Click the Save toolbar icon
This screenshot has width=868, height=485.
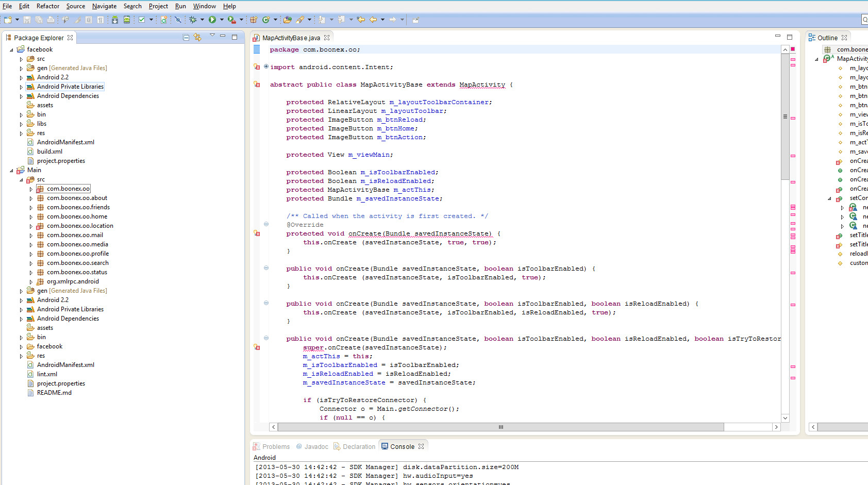[x=27, y=20]
